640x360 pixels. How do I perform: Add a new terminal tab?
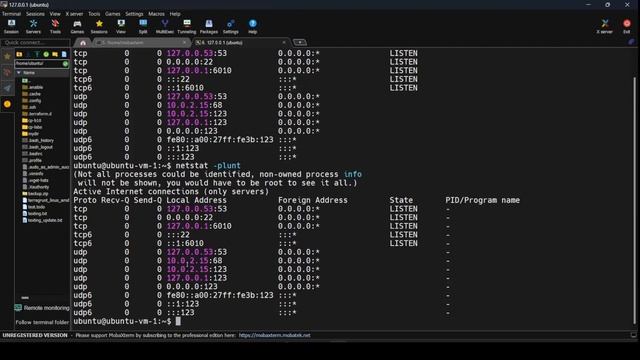pyautogui.click(x=300, y=42)
